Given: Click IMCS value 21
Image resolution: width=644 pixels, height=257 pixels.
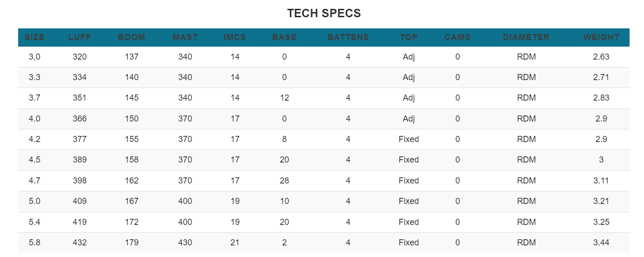Looking at the screenshot, I should 235,243.
